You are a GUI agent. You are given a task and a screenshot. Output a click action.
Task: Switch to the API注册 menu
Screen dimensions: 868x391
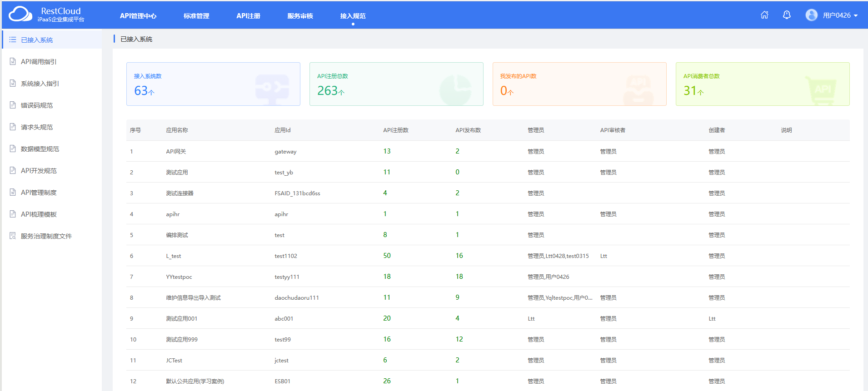(248, 16)
